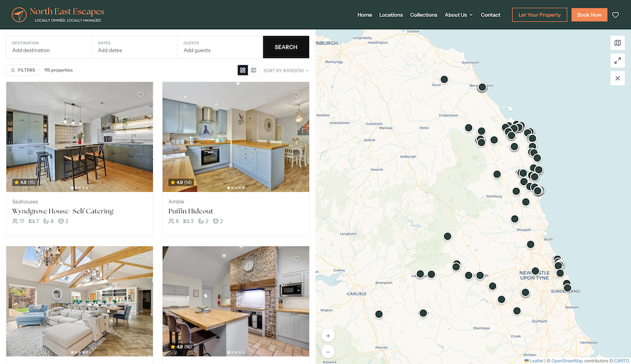Favorite the Wyndgrove House listing with heart
631x364 pixels.
click(x=140, y=95)
